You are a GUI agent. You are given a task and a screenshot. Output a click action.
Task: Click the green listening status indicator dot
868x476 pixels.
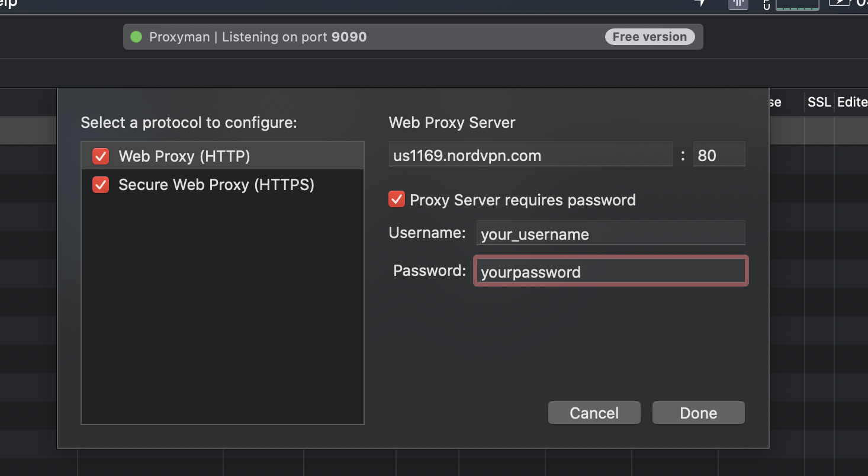136,37
